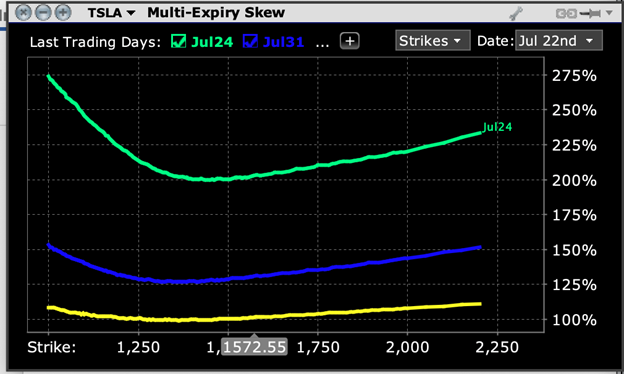Click the Jul24 label on the green curve
This screenshot has width=624, height=374.
tap(497, 127)
